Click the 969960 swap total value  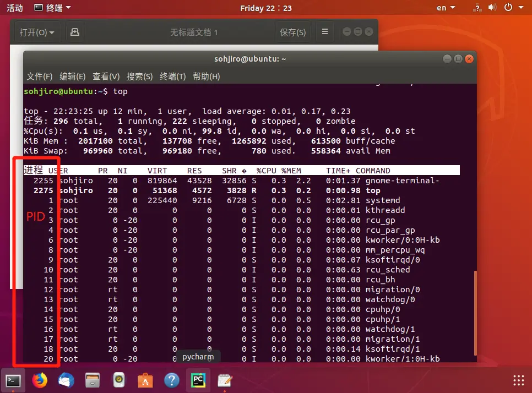coord(97,151)
